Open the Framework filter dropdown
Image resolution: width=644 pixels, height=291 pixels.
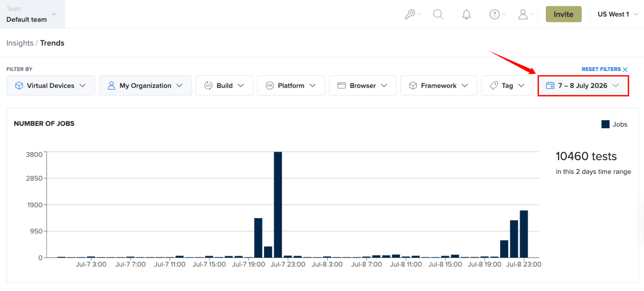pyautogui.click(x=439, y=86)
